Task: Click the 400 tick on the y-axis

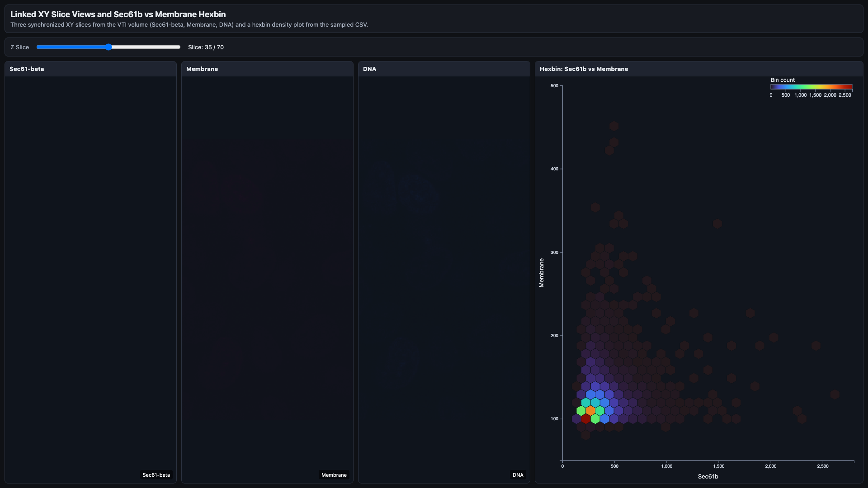Action: coord(554,169)
